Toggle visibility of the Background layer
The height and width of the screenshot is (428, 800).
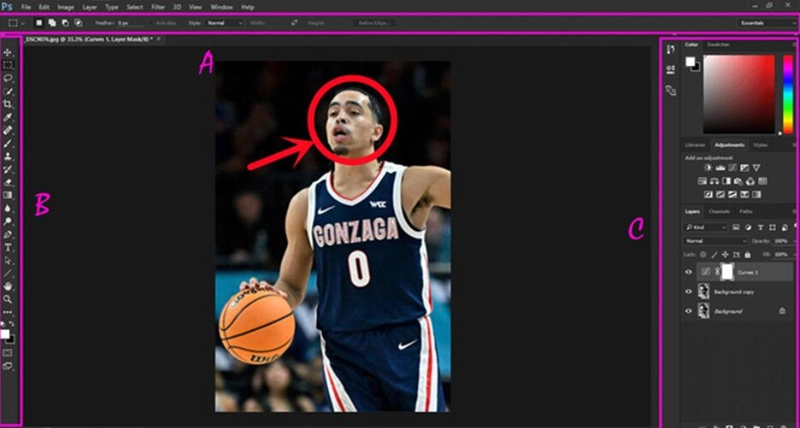688,311
